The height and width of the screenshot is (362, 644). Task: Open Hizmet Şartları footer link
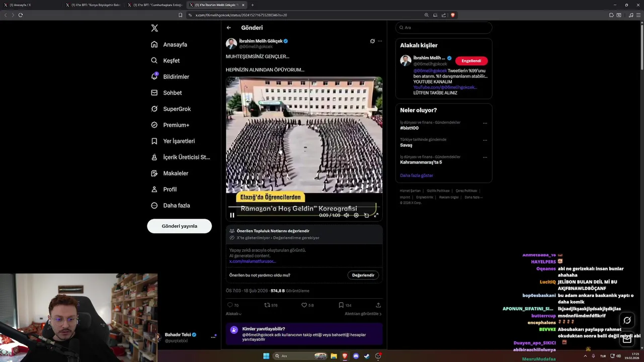click(x=410, y=191)
